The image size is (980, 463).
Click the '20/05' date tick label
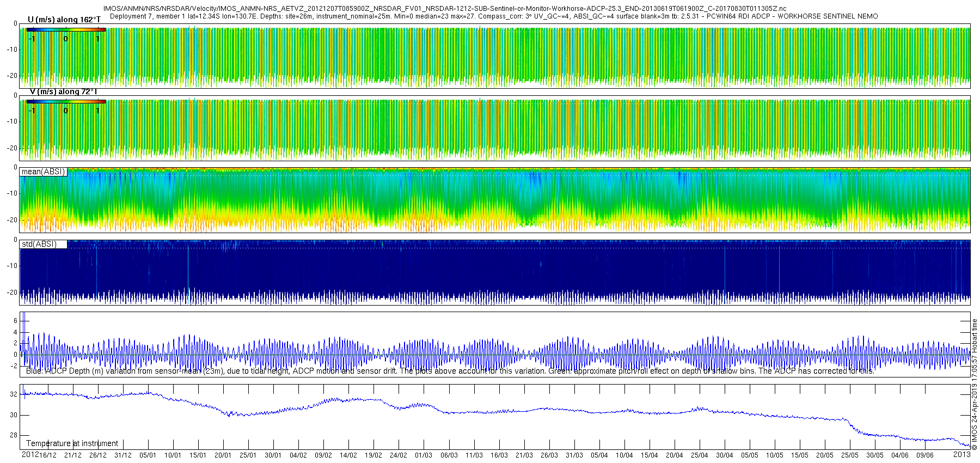pyautogui.click(x=825, y=455)
